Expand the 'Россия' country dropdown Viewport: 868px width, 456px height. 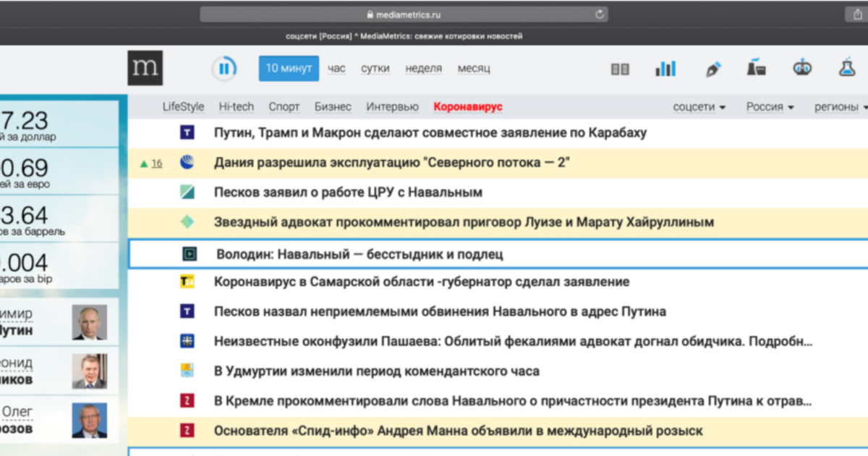pos(770,107)
